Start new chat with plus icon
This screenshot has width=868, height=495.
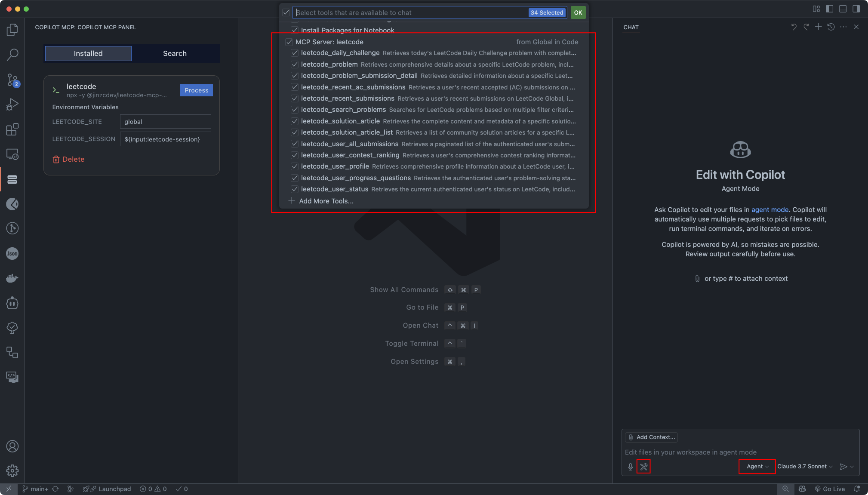pyautogui.click(x=818, y=27)
